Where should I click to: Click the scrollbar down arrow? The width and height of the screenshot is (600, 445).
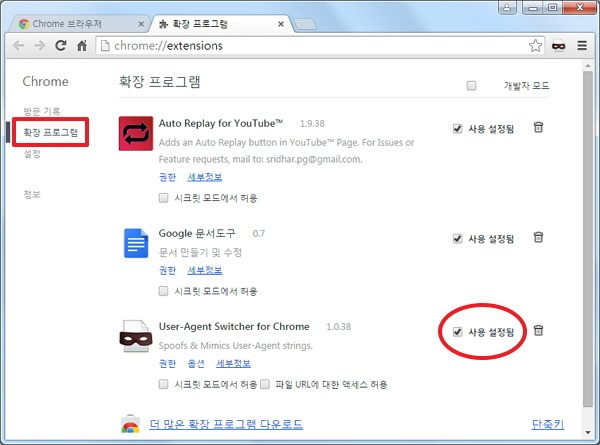588,432
